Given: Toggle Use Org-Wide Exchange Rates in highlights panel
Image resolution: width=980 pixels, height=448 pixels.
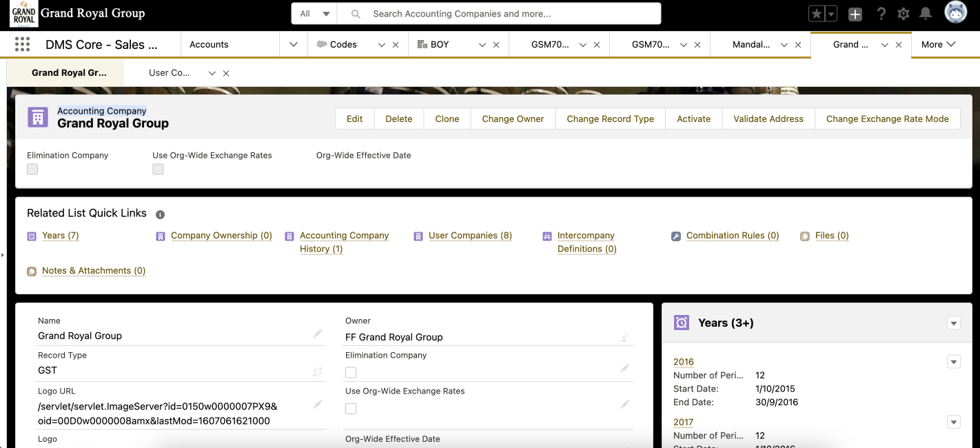Looking at the screenshot, I should coord(159,170).
